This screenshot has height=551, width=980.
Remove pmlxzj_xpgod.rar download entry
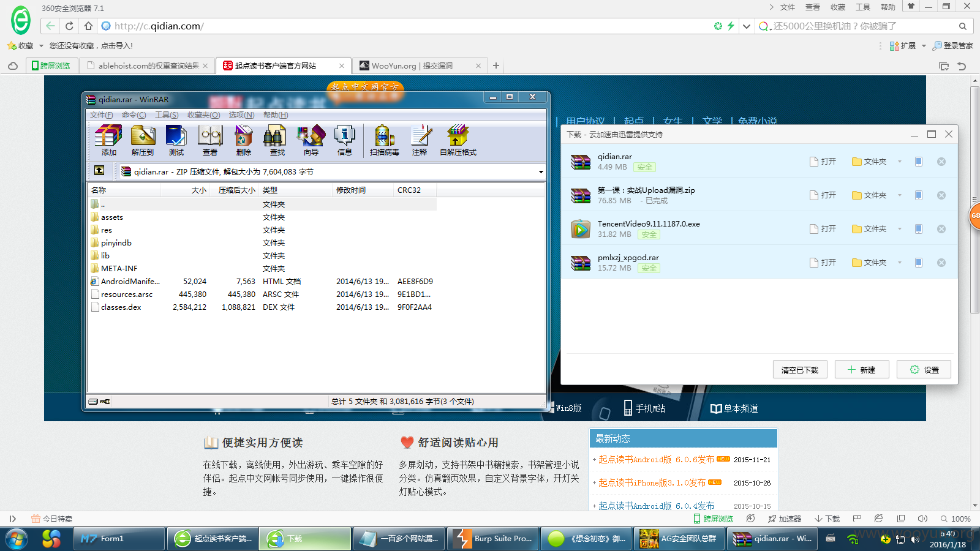[941, 263]
